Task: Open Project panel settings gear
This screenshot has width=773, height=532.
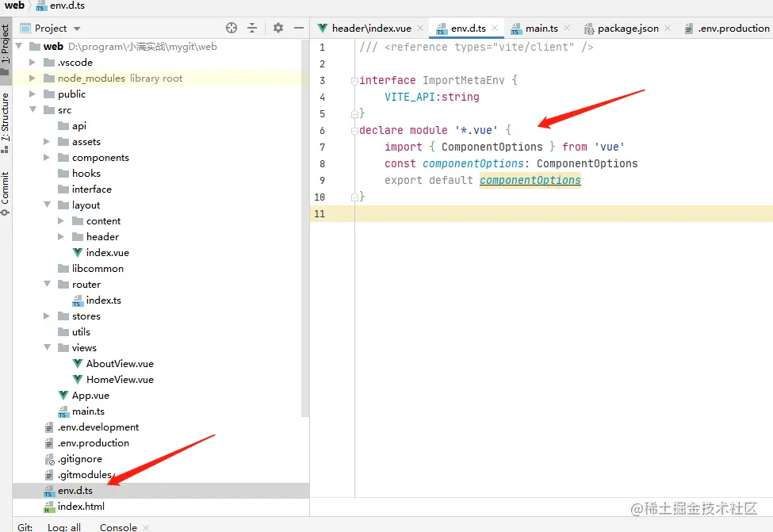Action: (278, 28)
